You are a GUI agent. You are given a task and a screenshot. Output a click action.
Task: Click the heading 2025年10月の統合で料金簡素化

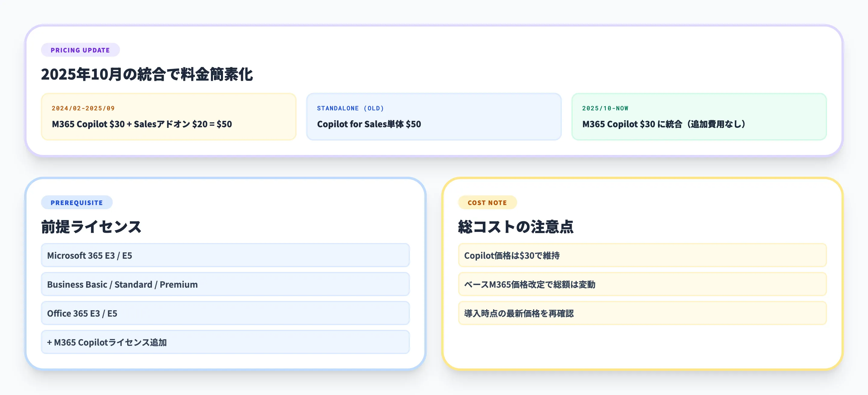tap(147, 75)
